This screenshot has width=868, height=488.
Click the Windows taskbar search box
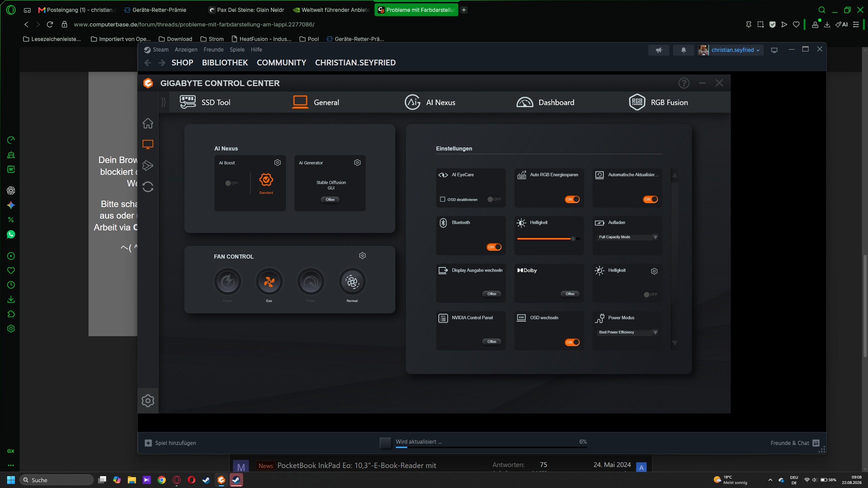point(56,480)
